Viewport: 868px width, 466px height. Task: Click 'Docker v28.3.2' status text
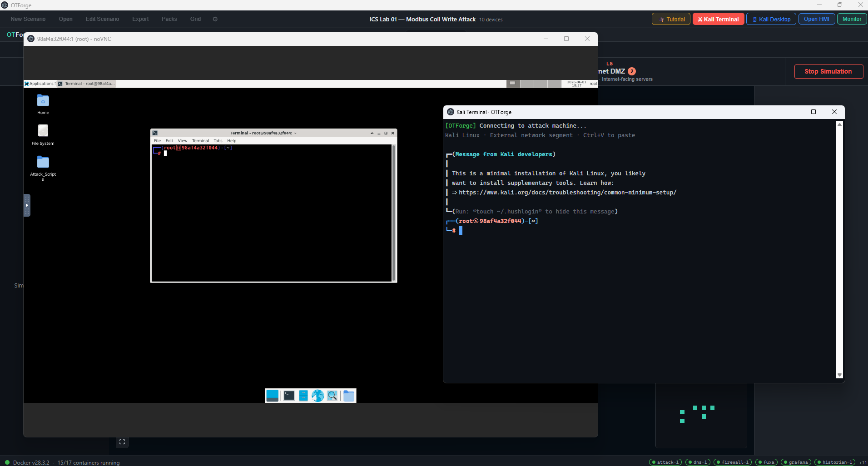(x=31, y=463)
